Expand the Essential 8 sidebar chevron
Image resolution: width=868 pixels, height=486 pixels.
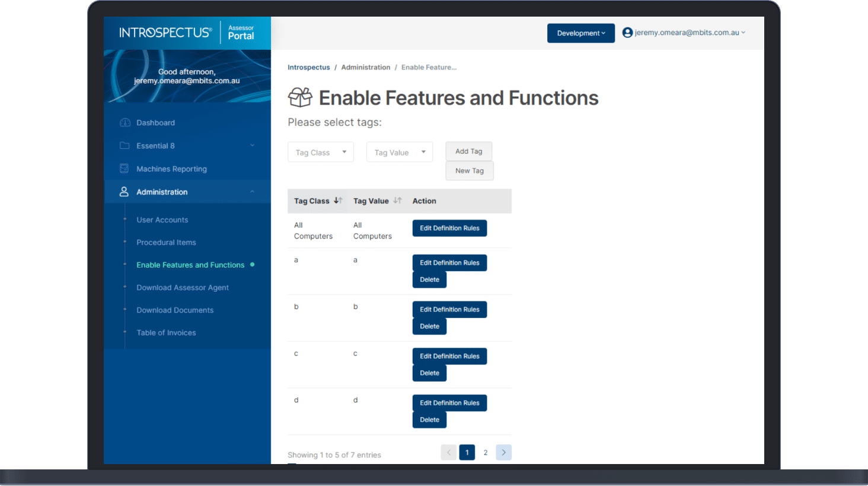(x=252, y=146)
